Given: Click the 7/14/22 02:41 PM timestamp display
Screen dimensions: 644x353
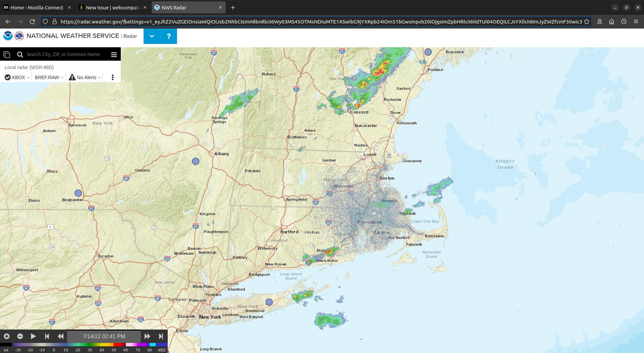Looking at the screenshot, I should [x=104, y=336].
